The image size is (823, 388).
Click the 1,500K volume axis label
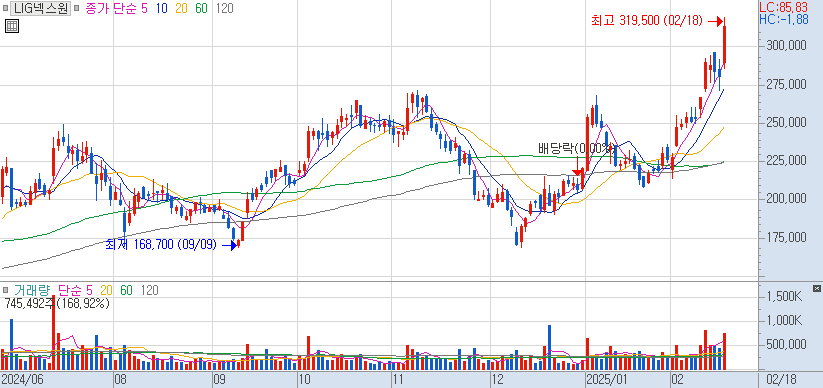click(x=784, y=297)
